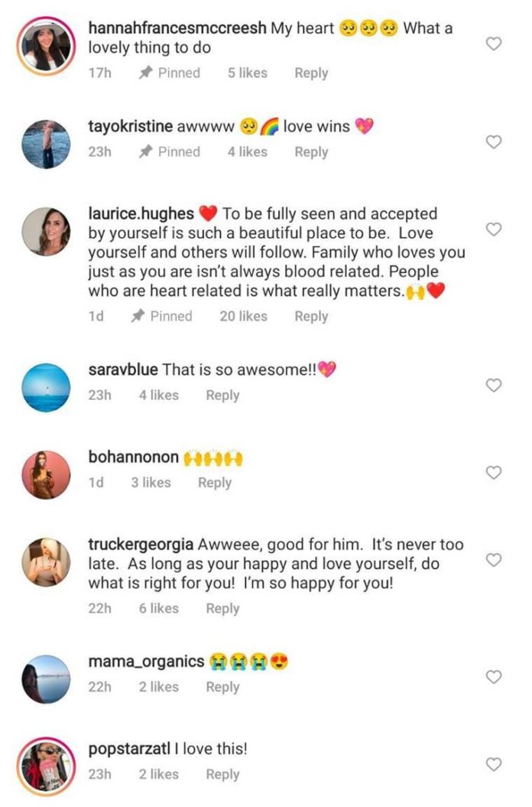Like laurice.hughes's comment via heart icon
This screenshot has width=532, height=807.
point(494,229)
